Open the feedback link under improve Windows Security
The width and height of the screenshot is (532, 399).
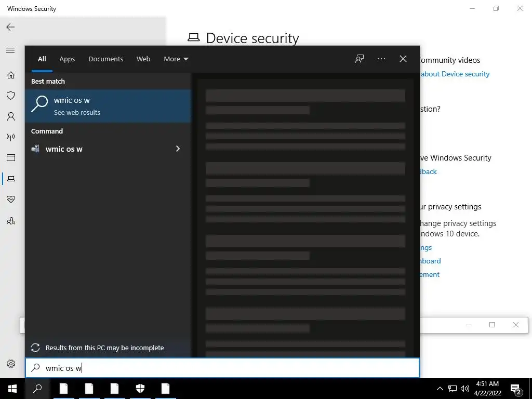click(428, 171)
